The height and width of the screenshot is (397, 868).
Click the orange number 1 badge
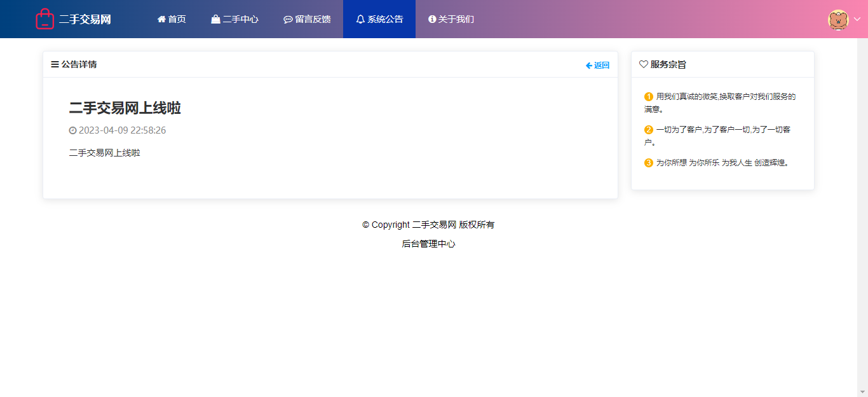[x=649, y=97]
